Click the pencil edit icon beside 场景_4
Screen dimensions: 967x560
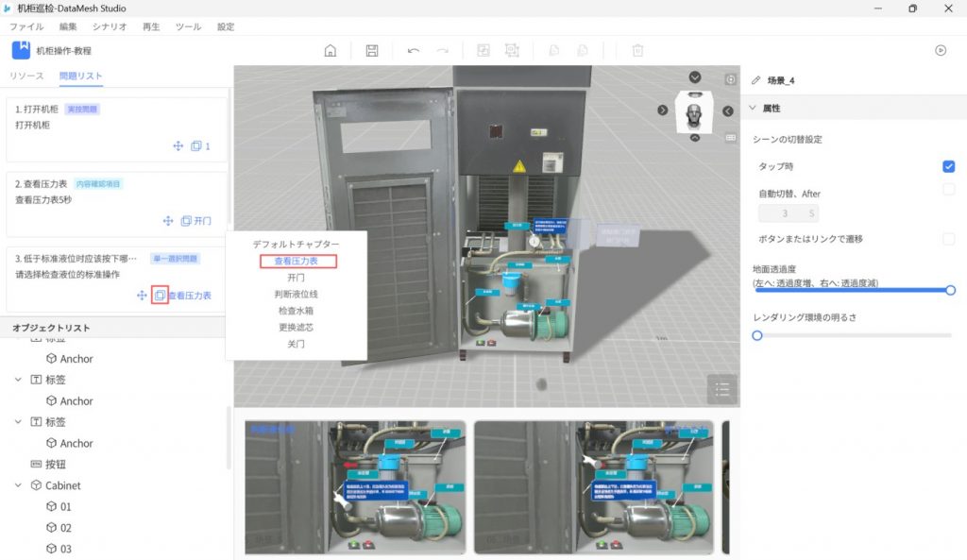click(x=755, y=80)
